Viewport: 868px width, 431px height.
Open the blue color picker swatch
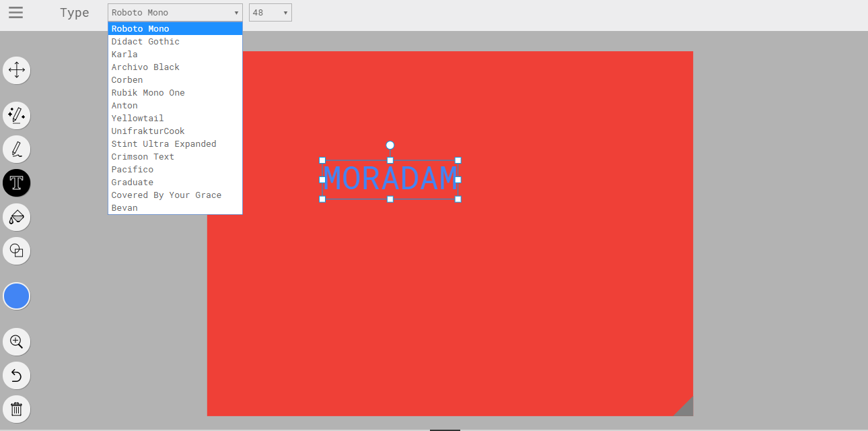pyautogui.click(x=17, y=296)
